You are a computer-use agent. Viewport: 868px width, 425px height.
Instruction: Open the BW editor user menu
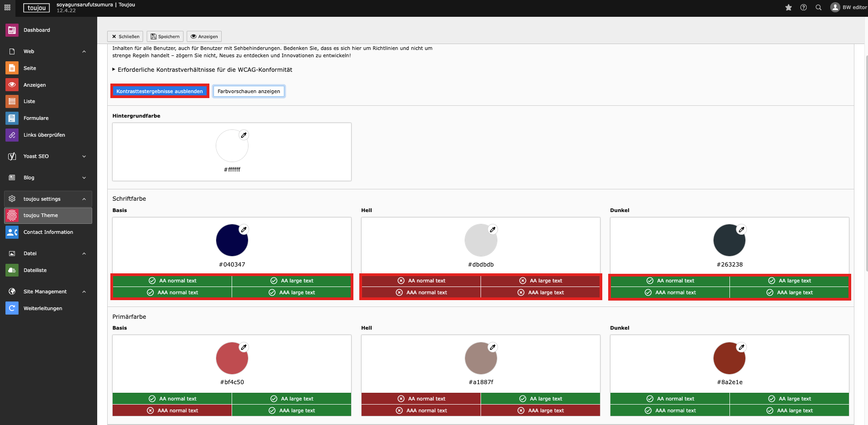[x=848, y=7]
